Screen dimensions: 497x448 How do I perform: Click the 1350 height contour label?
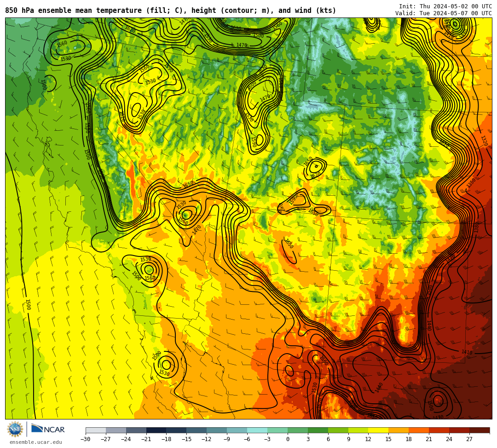click(x=471, y=183)
